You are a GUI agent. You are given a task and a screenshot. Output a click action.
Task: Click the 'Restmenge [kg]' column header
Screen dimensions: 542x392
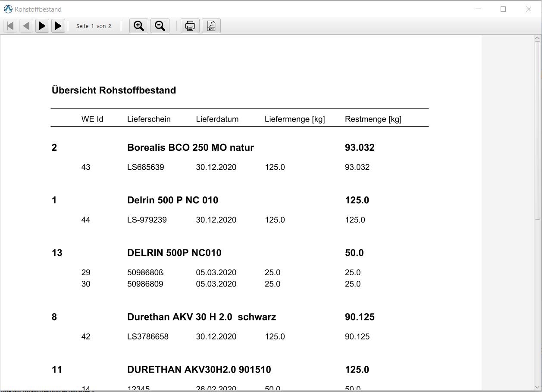tap(373, 119)
